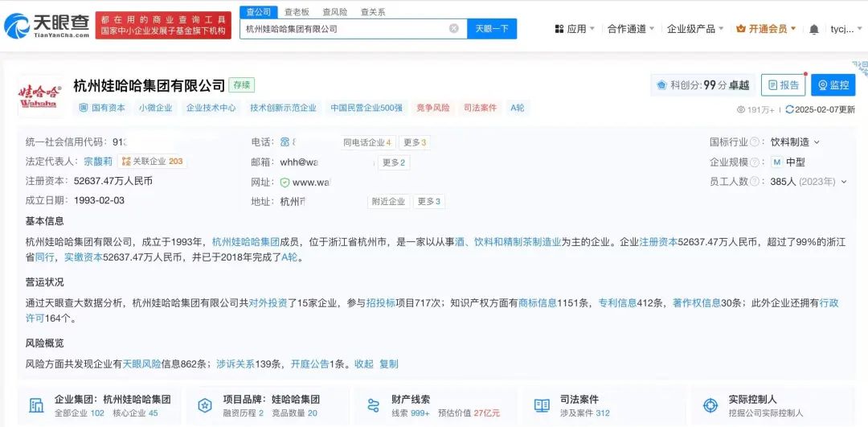Open the 天眼风险 link
The height and width of the screenshot is (427, 868).
(x=141, y=363)
